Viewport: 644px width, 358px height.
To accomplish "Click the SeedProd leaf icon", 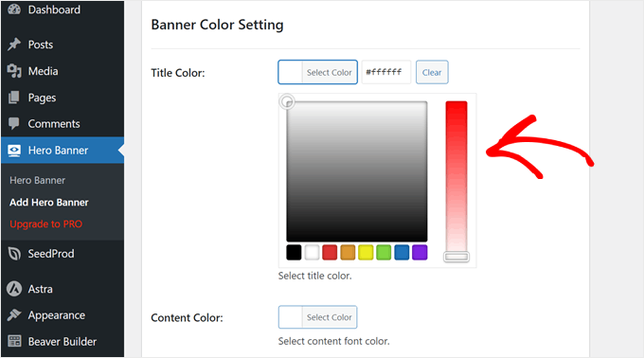I will 14,254.
